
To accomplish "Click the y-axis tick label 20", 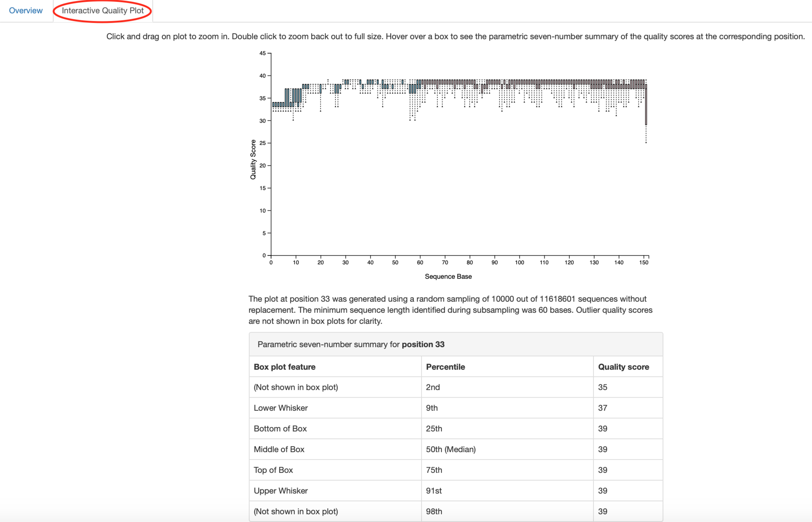I will [263, 165].
